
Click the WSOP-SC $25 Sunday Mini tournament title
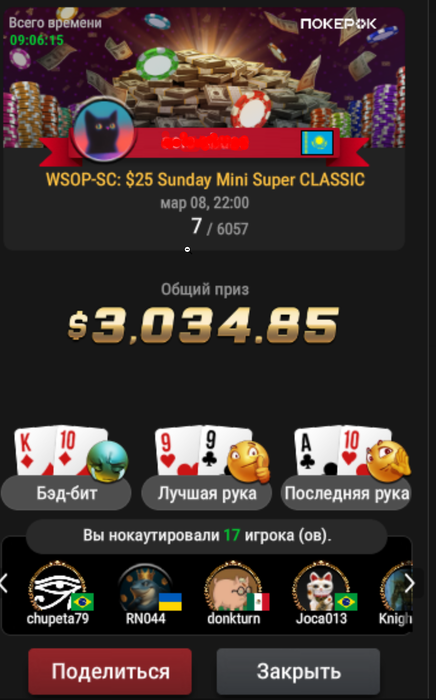point(205,179)
